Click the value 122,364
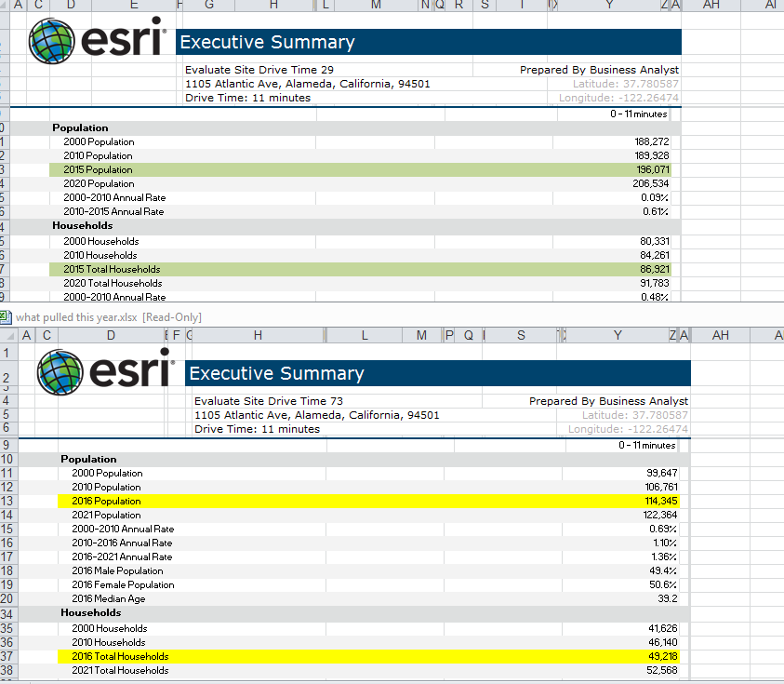 tap(660, 515)
